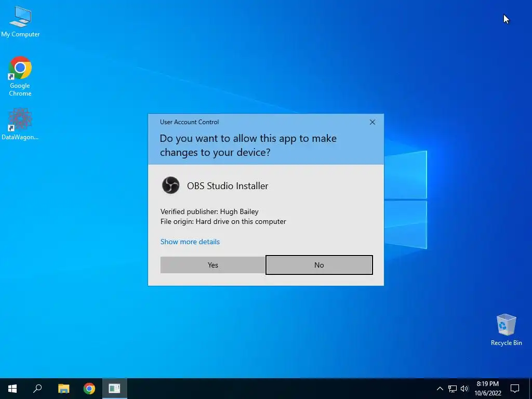Switch to the active installer taskbar item
This screenshot has height=399, width=532.
tap(115, 389)
